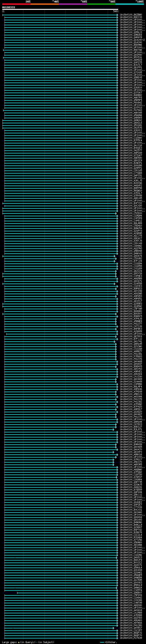146x644 pixels.
Task: Open hit UniRef100_B8CC33
Action: [131, 17]
